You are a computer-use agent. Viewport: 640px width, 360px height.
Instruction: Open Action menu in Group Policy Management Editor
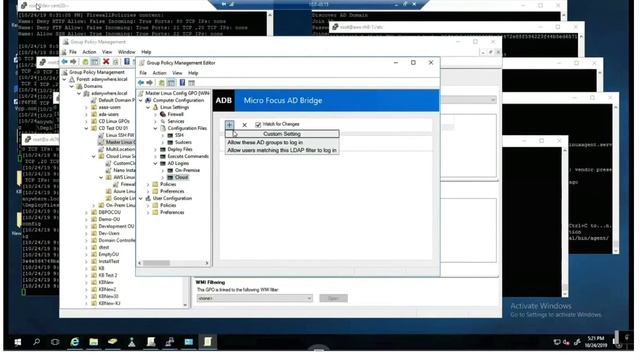160,73
